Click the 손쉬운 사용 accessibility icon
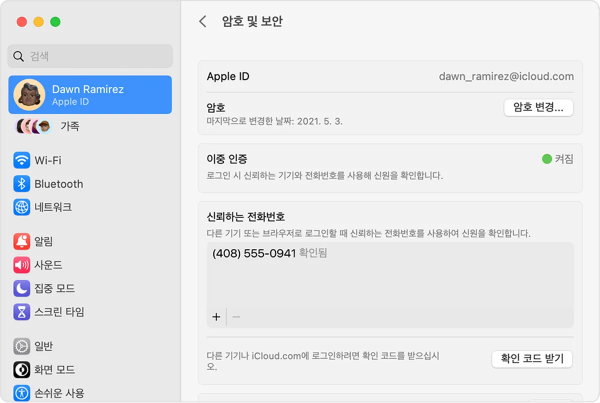 [x=22, y=393]
